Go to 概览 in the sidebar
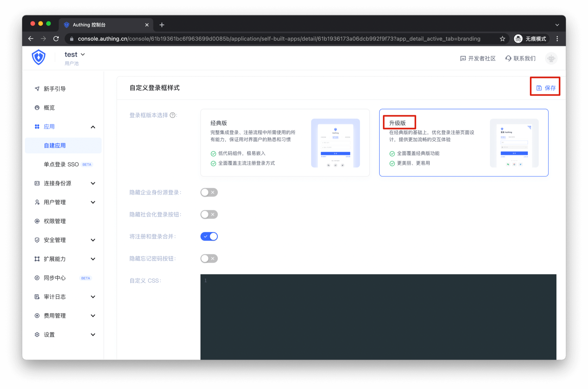Screen dimensions: 588x389 click(x=49, y=108)
